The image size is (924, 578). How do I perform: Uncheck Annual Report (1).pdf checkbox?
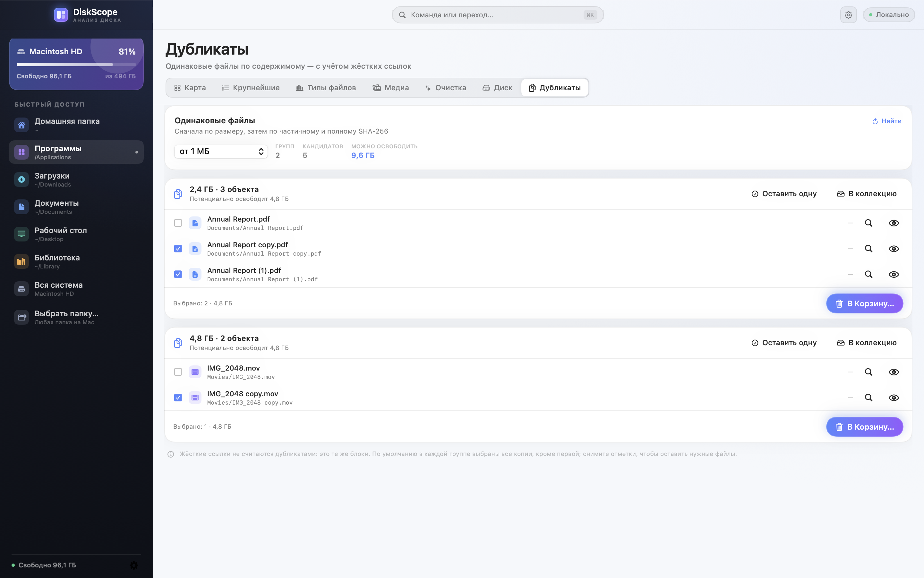click(x=178, y=274)
